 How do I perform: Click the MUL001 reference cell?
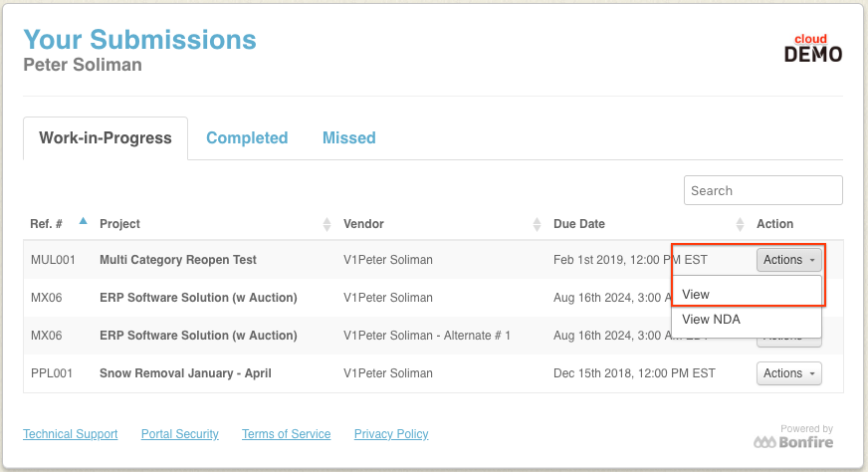pos(53,260)
